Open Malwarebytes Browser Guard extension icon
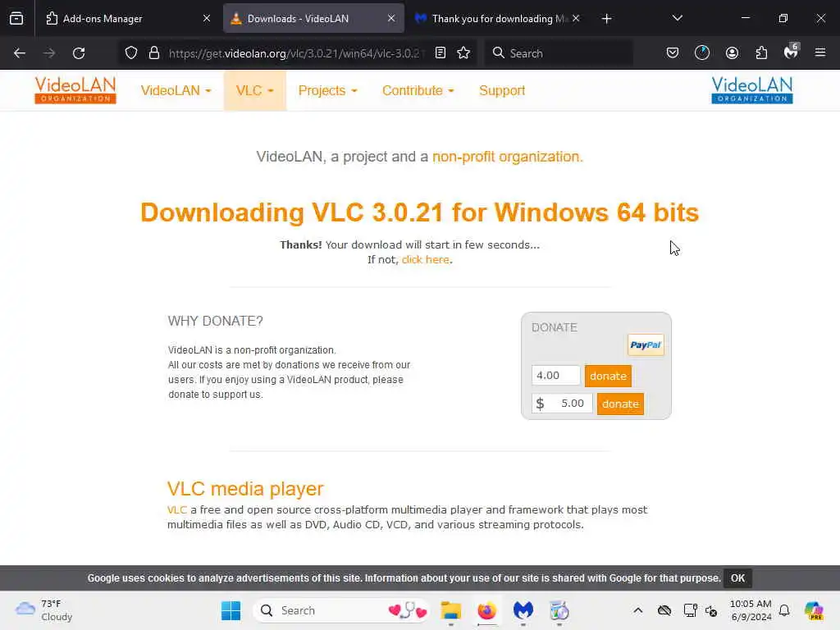The image size is (840, 630). click(x=791, y=52)
